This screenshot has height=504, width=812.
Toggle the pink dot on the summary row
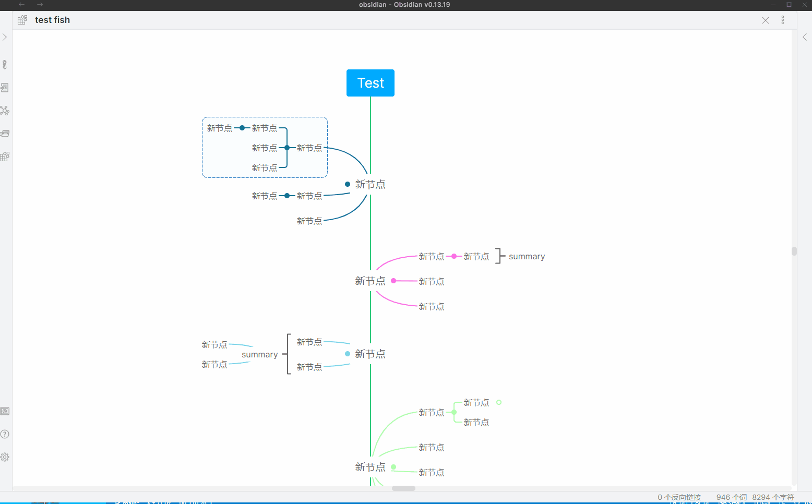tap(454, 256)
